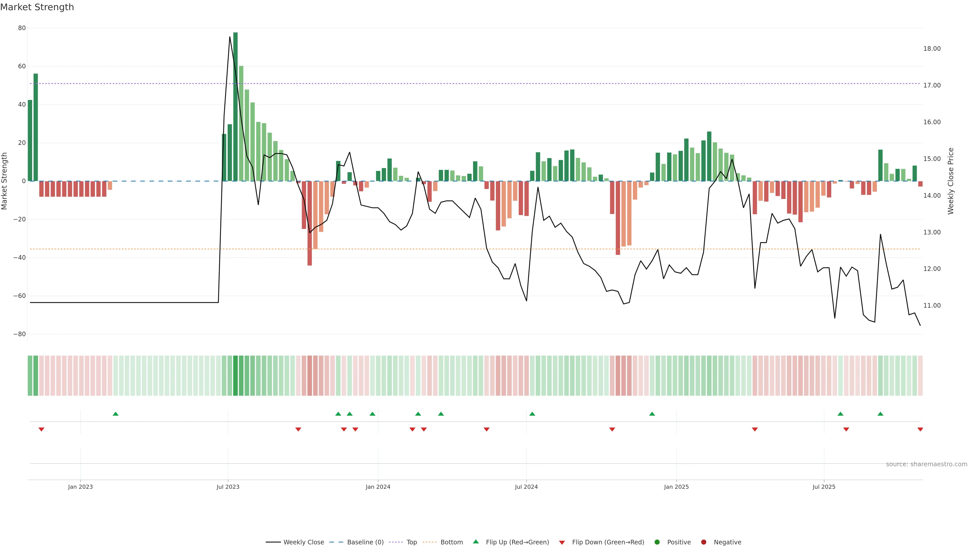Screen dimensions: 980x551
Task: Click the green flip-up marker after Jan 2023
Action: click(x=116, y=414)
